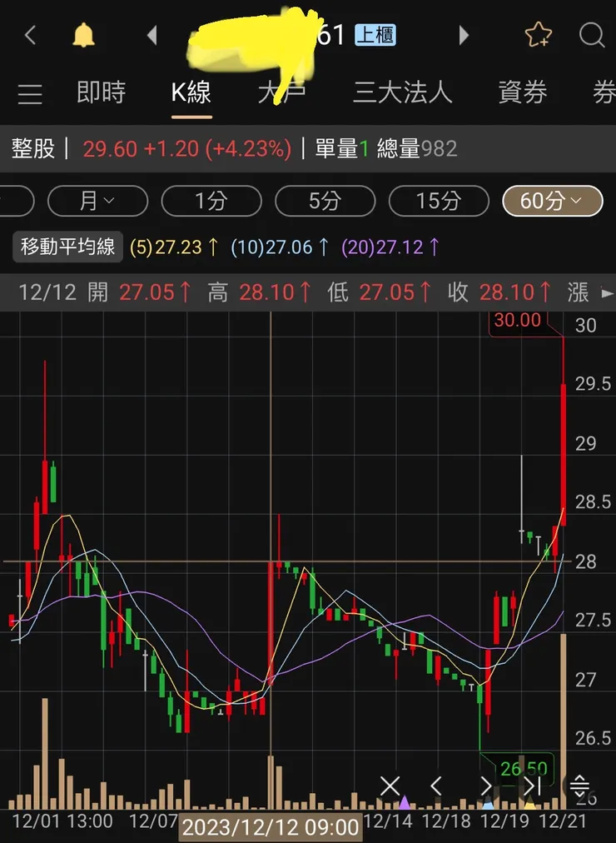Move crosshair to previous candle
This screenshot has height=843, width=616.
pos(436,786)
